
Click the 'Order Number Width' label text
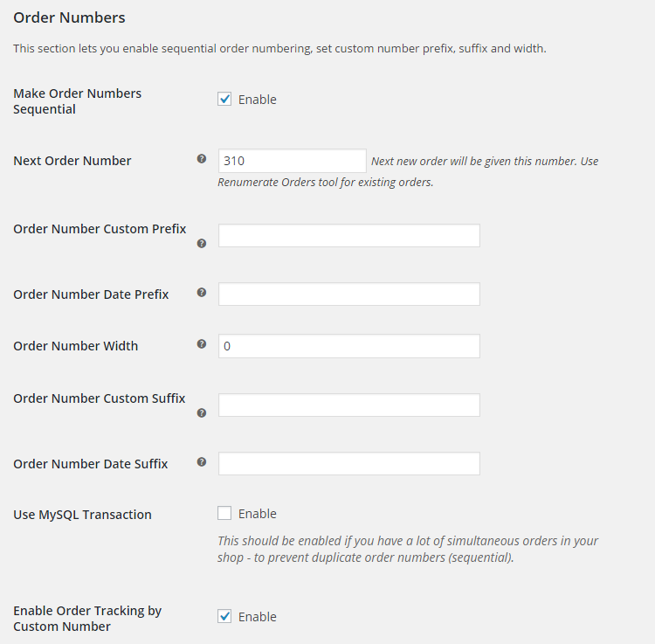point(76,346)
